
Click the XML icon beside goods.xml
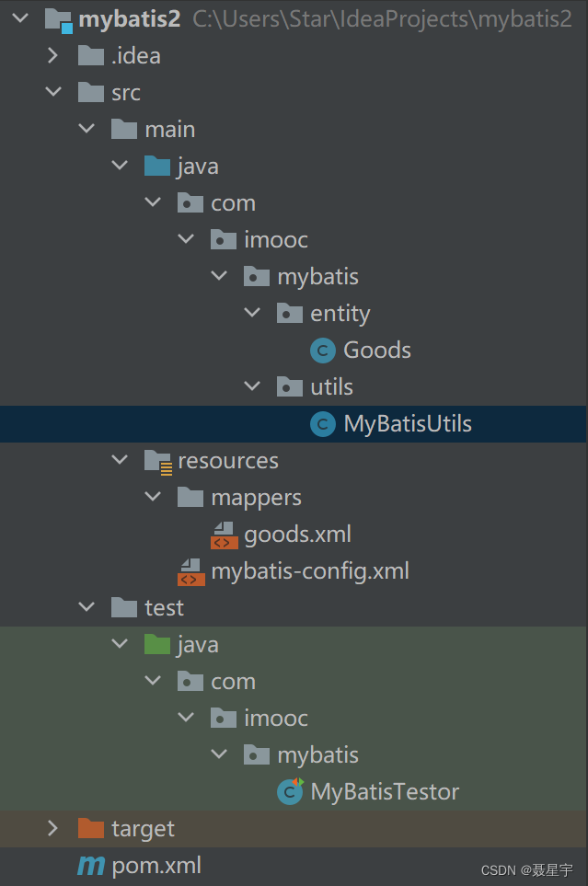[224, 534]
